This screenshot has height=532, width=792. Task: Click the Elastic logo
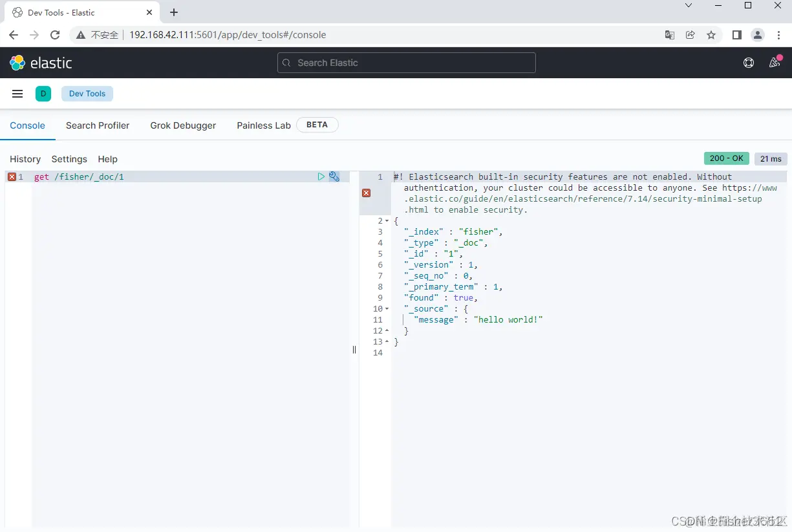[x=41, y=63]
